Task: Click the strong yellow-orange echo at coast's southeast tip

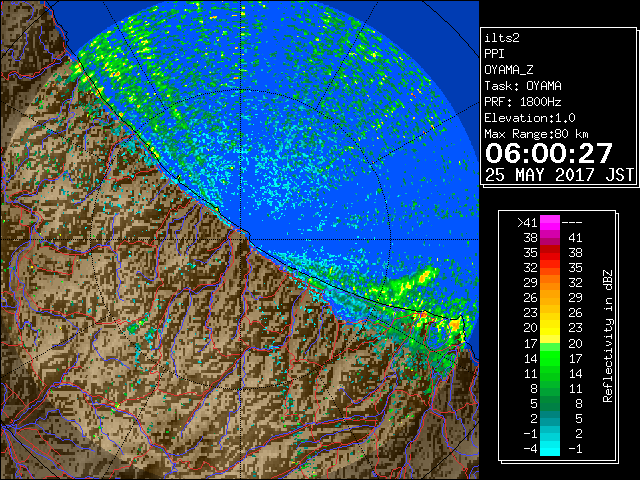Action: point(455,325)
